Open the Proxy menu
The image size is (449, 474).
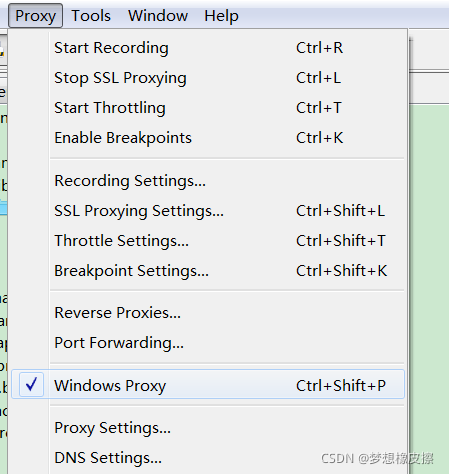click(35, 16)
